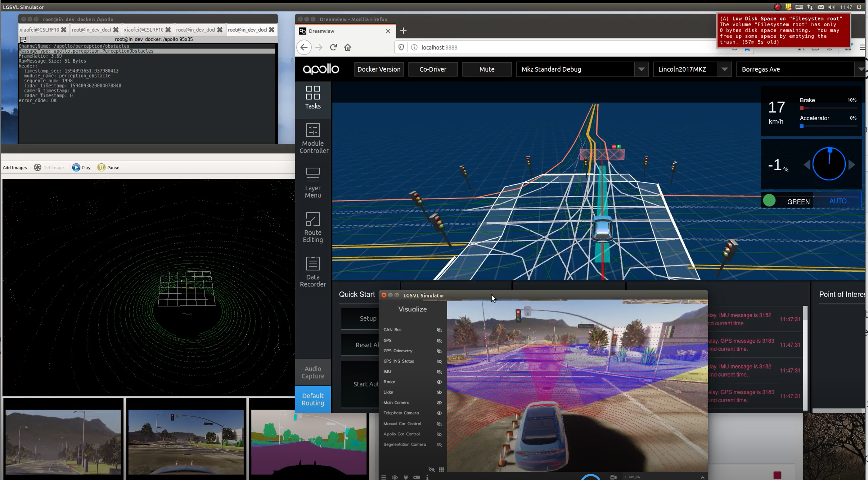
Task: Open the plug bridge icon in LGSVL Simulator
Action: pos(406,477)
